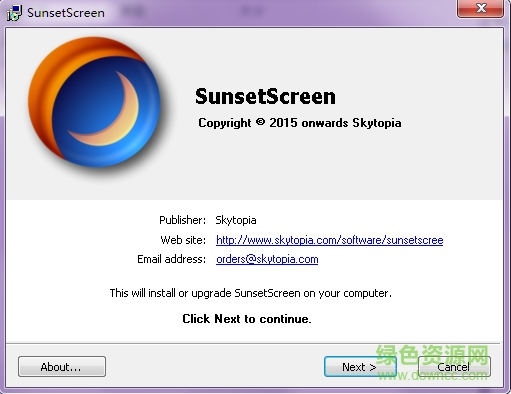Click the Skytopia publisher name
This screenshot has width=511, height=394.
tap(236, 220)
